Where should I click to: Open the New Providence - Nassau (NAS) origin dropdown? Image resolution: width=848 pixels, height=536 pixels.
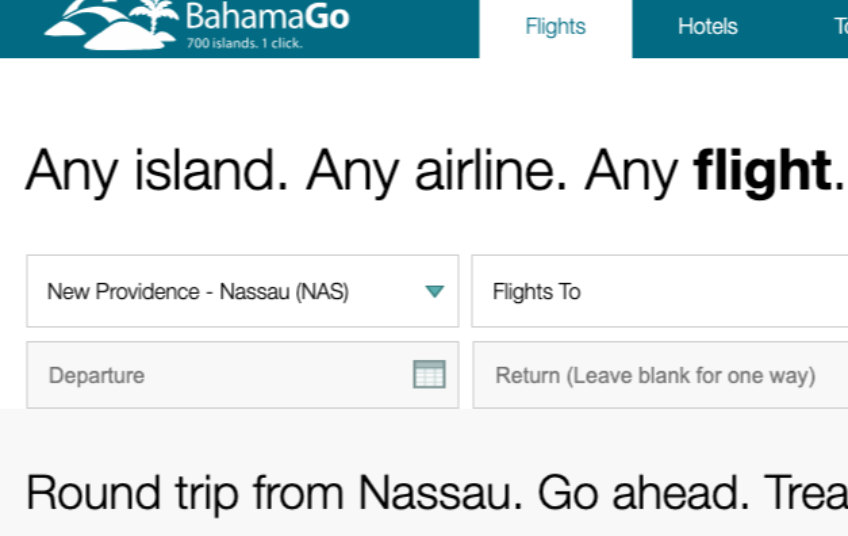(198, 292)
